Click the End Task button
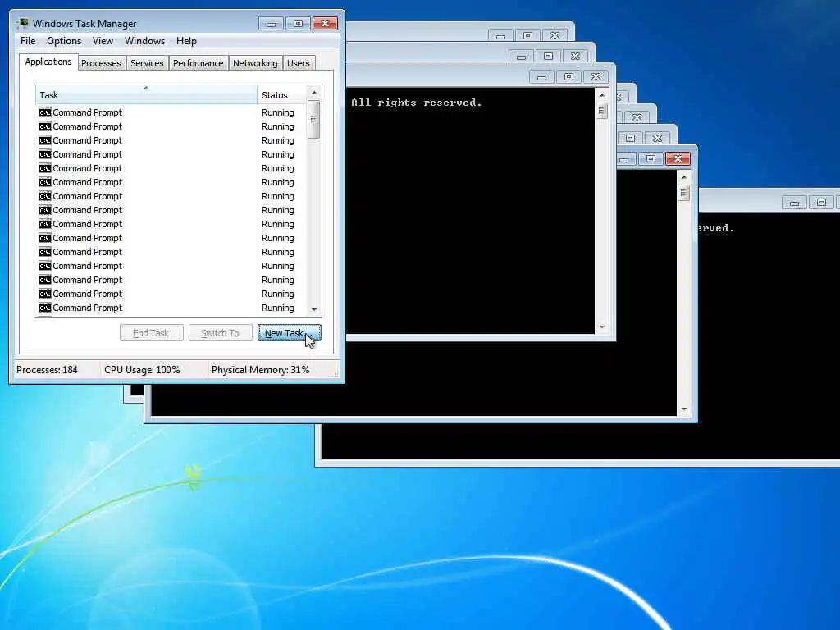The width and height of the screenshot is (840, 630). (x=151, y=333)
